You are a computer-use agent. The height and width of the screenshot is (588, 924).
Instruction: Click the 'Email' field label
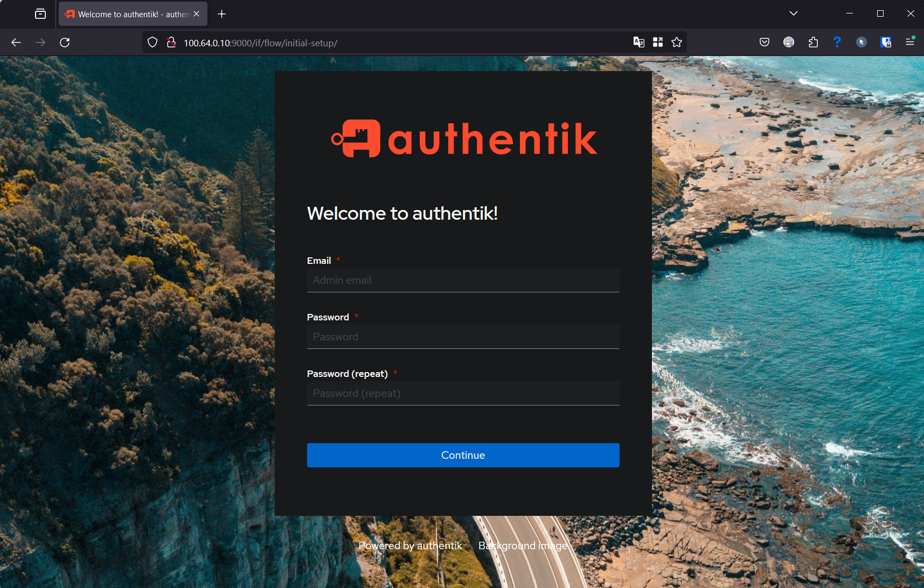[319, 261]
